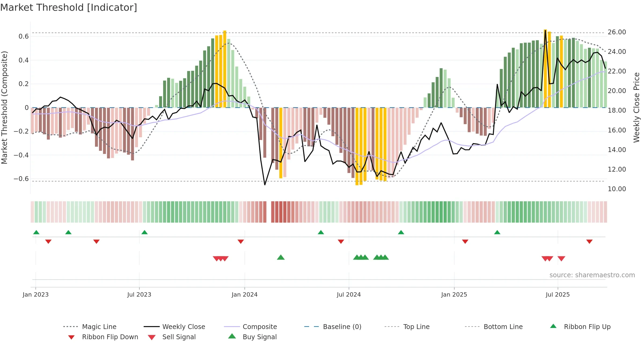Toggle Top Line legend entry
The height and width of the screenshot is (362, 644).
pyautogui.click(x=407, y=327)
